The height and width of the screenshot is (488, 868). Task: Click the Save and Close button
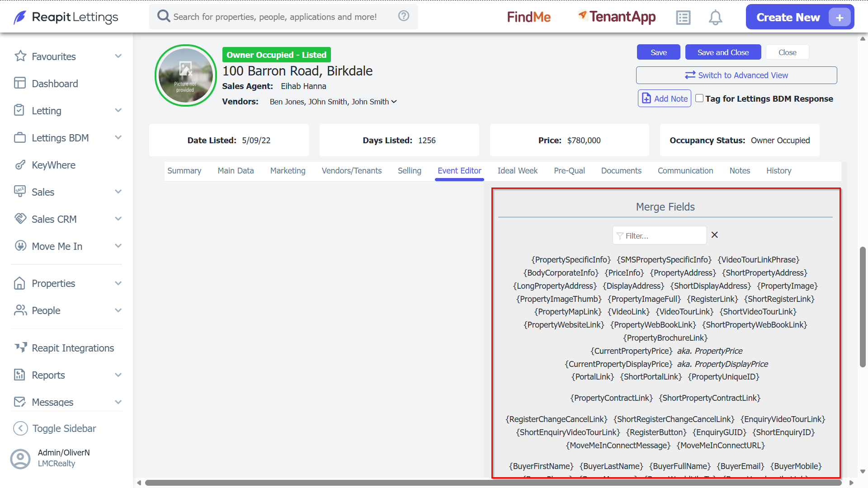point(723,52)
